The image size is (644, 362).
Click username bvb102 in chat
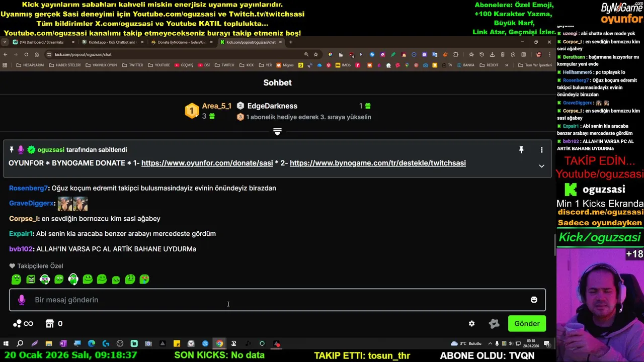[21, 249]
